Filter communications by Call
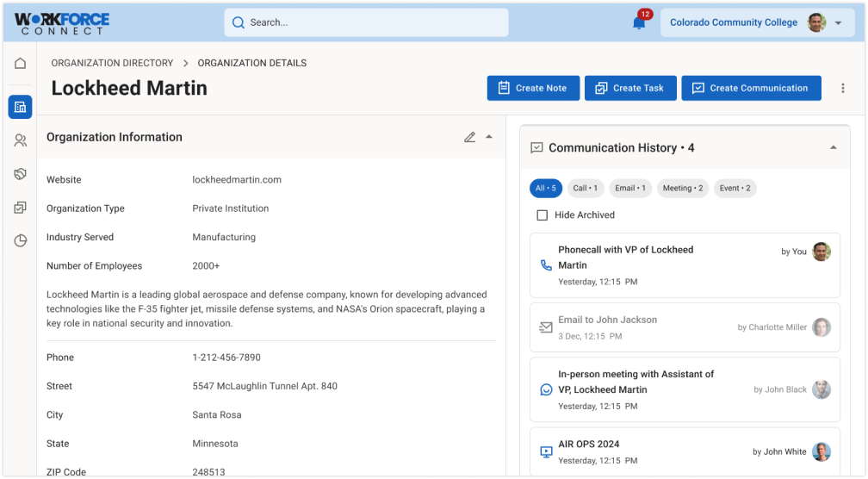 585,188
